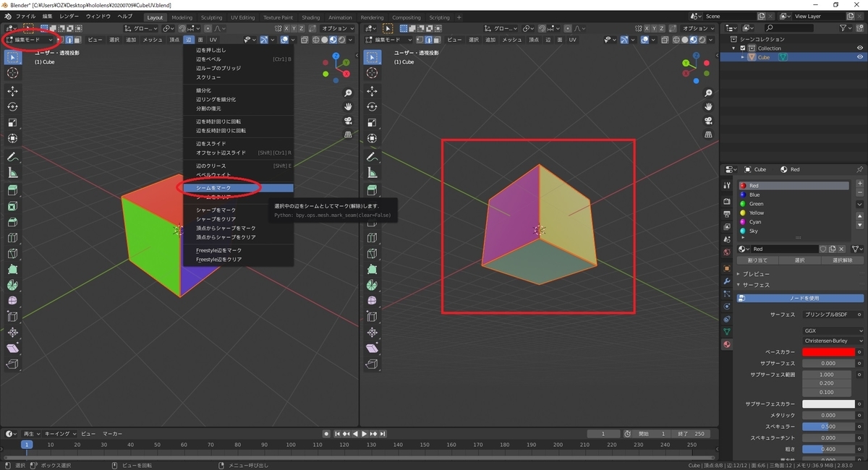This screenshot has width=868, height=470.
Task: Click zoom magnifier icon in left viewport
Action: tap(348, 93)
